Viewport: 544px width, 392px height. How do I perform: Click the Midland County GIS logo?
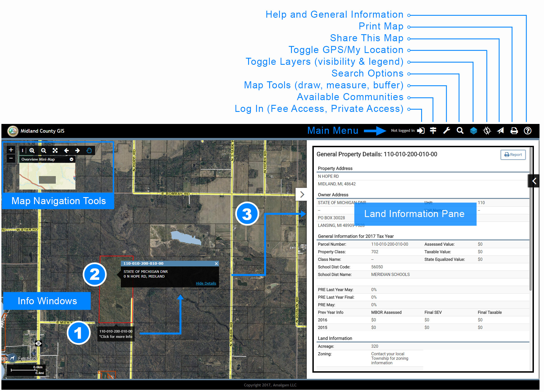13,131
